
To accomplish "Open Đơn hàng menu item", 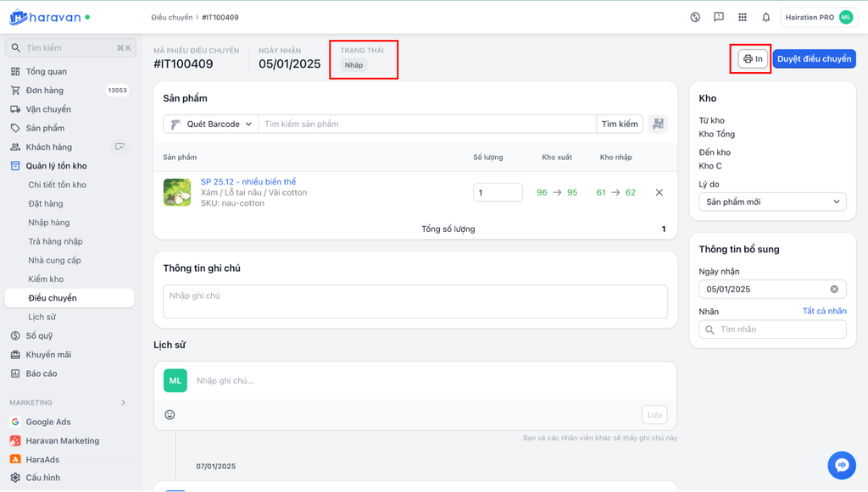I will point(44,91).
